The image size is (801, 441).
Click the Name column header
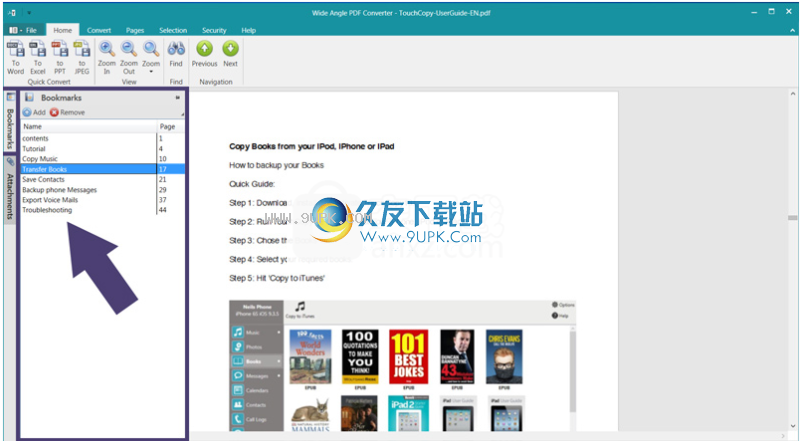pos(88,126)
